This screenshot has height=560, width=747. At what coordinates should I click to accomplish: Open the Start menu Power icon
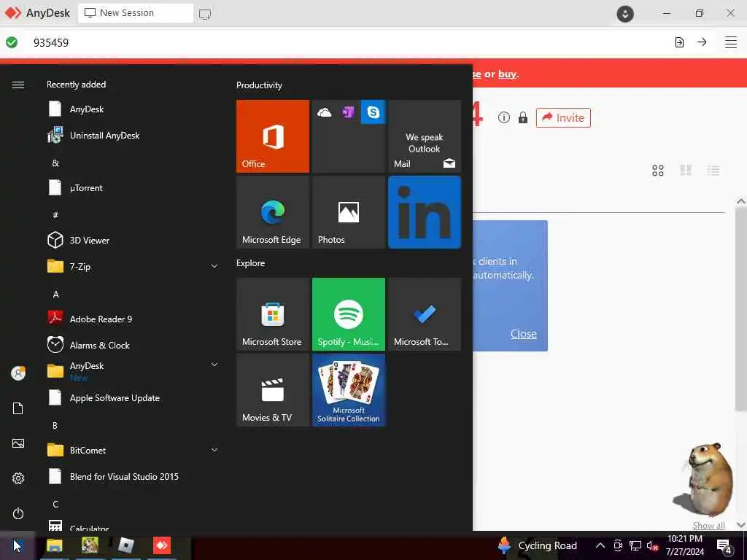tap(18, 513)
